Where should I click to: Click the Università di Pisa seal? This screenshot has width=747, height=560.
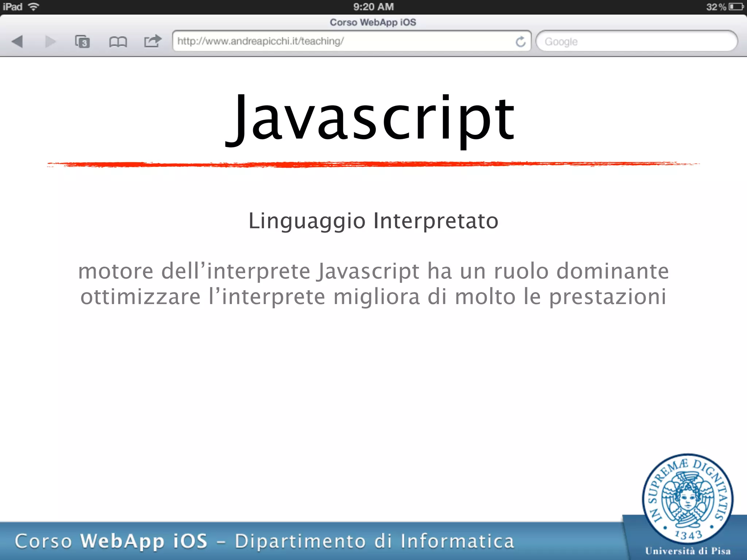pyautogui.click(x=688, y=498)
